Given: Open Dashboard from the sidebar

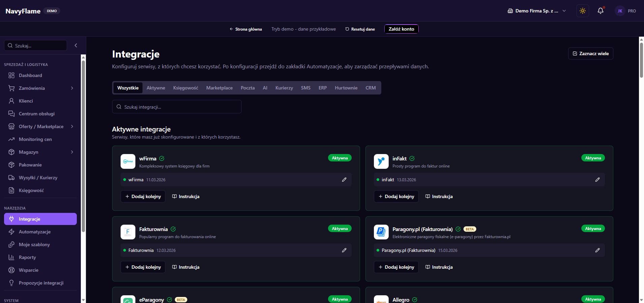Looking at the screenshot, I should pyautogui.click(x=40, y=75).
